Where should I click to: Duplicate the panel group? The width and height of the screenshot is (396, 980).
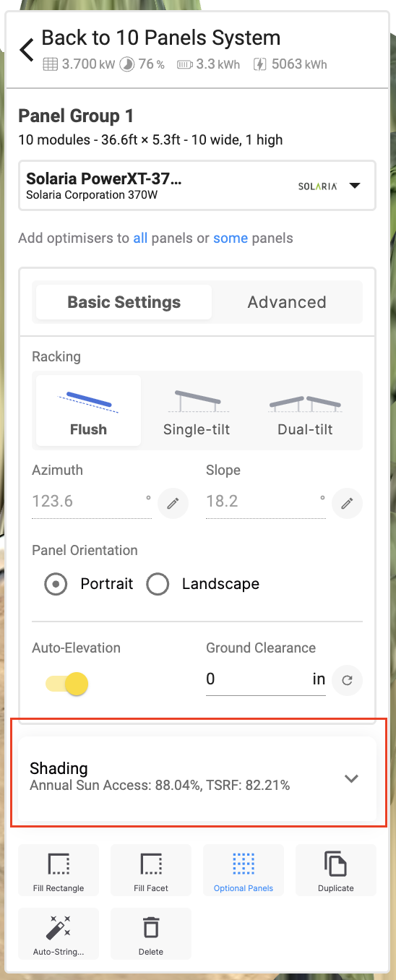click(x=336, y=870)
